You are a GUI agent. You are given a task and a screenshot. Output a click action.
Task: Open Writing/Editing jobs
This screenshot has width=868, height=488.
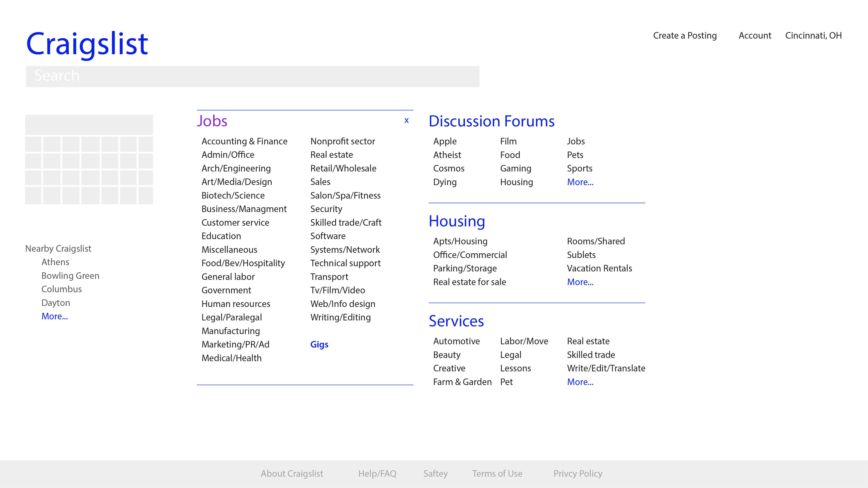click(341, 318)
